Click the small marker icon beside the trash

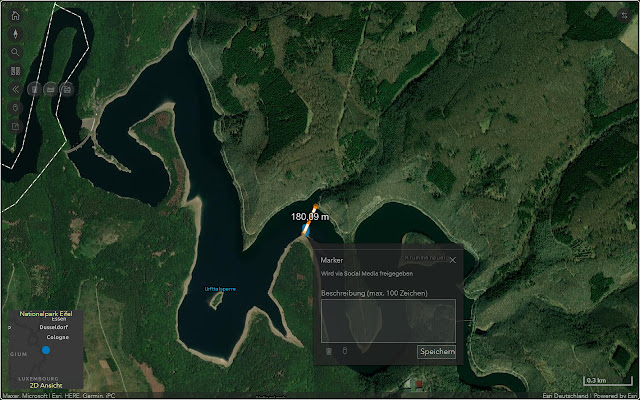(344, 351)
